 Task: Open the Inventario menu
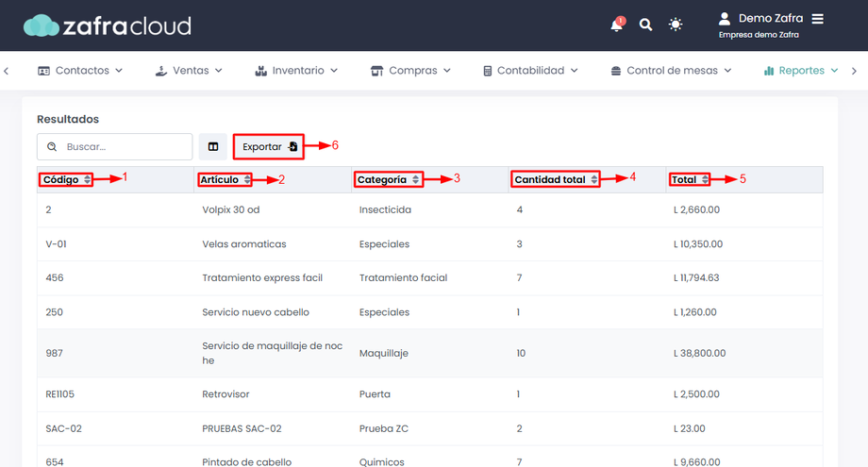point(296,71)
